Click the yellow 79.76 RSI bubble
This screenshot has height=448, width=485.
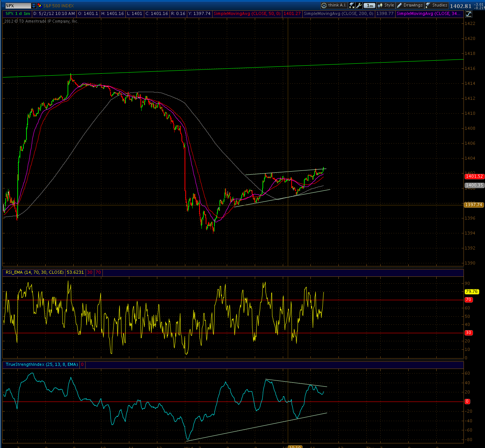(472, 291)
